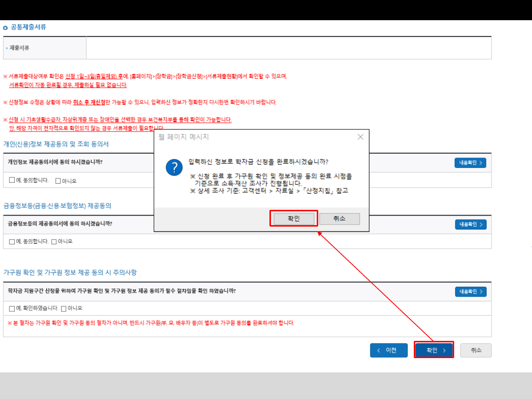The width and height of the screenshot is (532, 399).
Task: Check '아니오' for 가구원 확인 question
Action: [x=64, y=308]
